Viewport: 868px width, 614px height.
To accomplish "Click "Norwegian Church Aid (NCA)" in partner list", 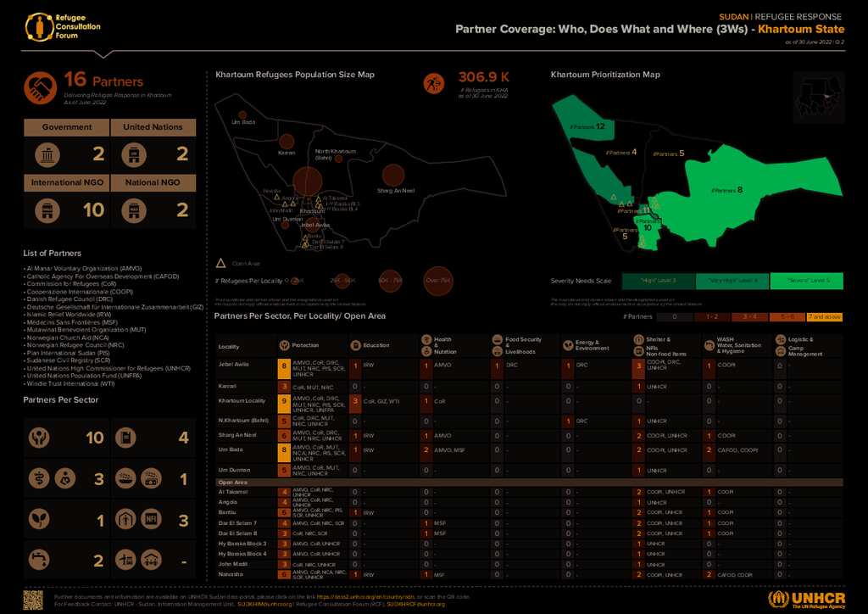I will (68, 338).
